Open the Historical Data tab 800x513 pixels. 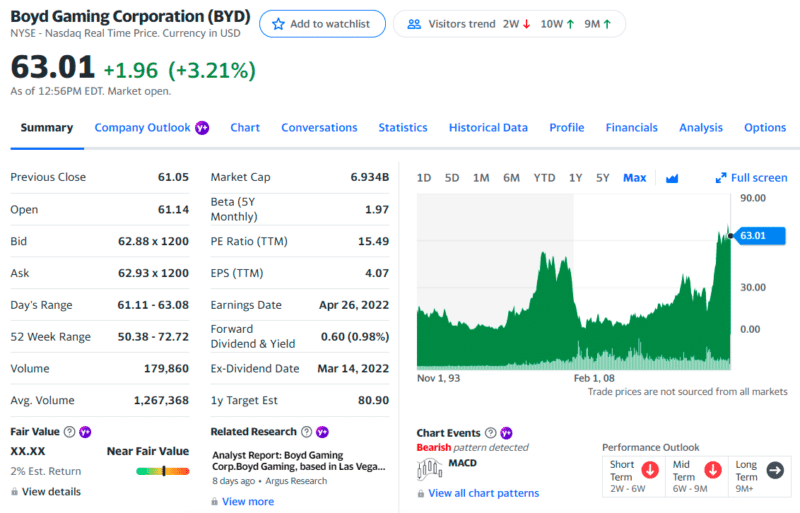(x=488, y=128)
